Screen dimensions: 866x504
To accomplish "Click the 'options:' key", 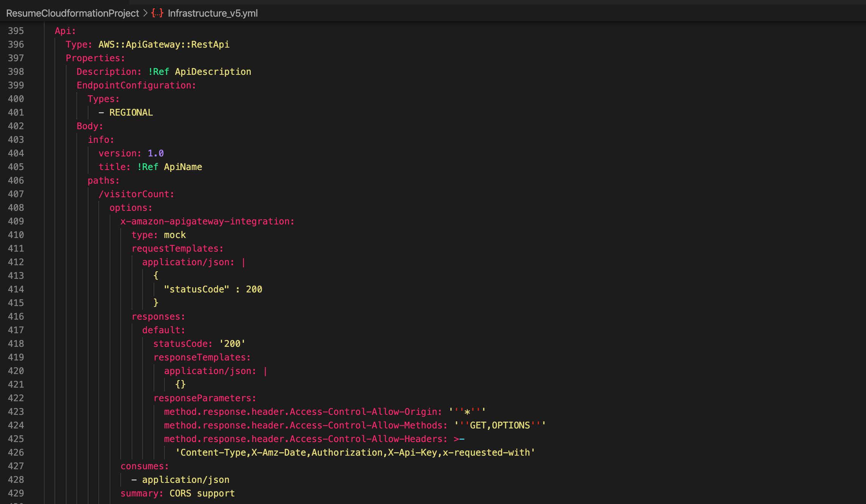I will 131,208.
